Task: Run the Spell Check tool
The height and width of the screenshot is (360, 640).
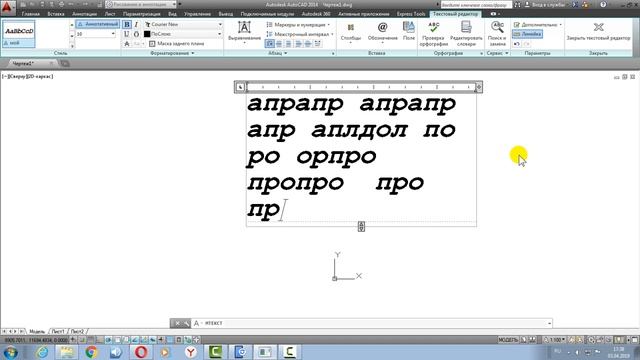Action: tap(433, 33)
